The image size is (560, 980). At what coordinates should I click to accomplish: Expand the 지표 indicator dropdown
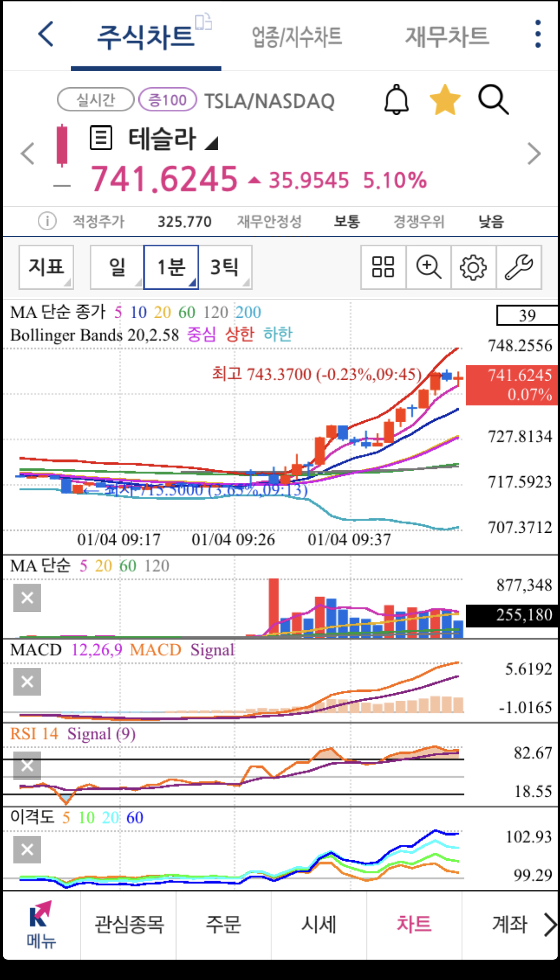46,267
